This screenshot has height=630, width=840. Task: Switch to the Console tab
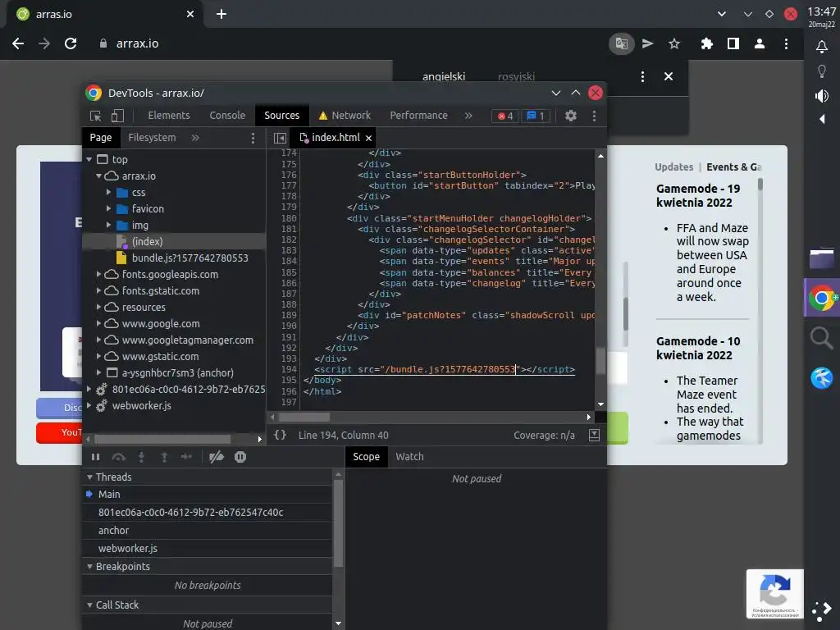pos(227,116)
